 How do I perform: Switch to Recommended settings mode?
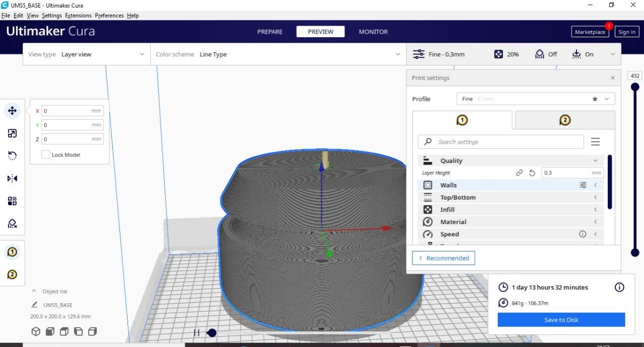[444, 258]
